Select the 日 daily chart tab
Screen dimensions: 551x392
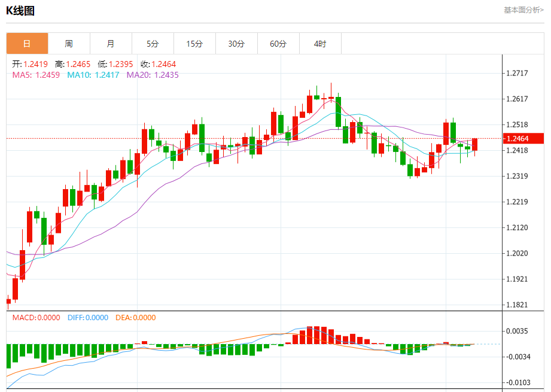27,44
